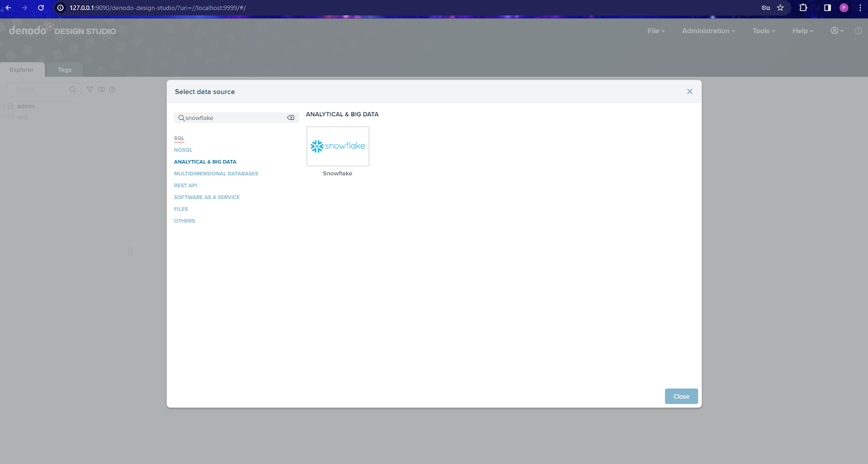Click the site information icon in address bar
The image size is (868, 464).
pyautogui.click(x=60, y=8)
